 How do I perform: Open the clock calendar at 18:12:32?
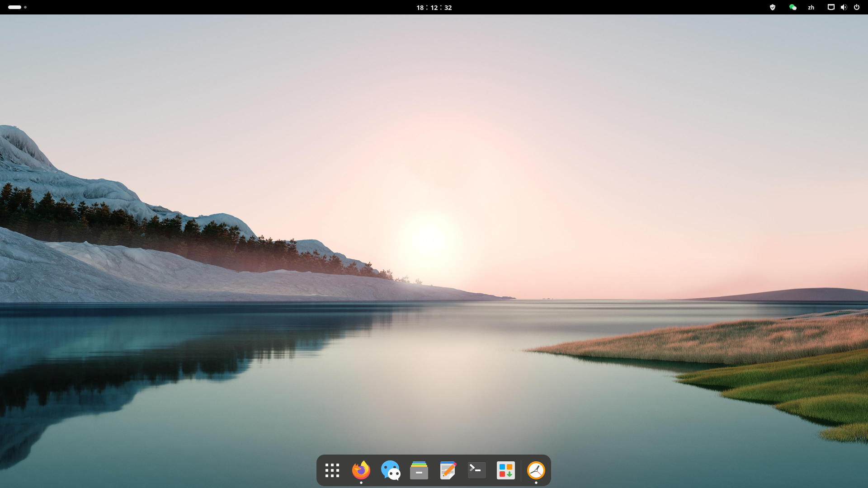pos(434,7)
